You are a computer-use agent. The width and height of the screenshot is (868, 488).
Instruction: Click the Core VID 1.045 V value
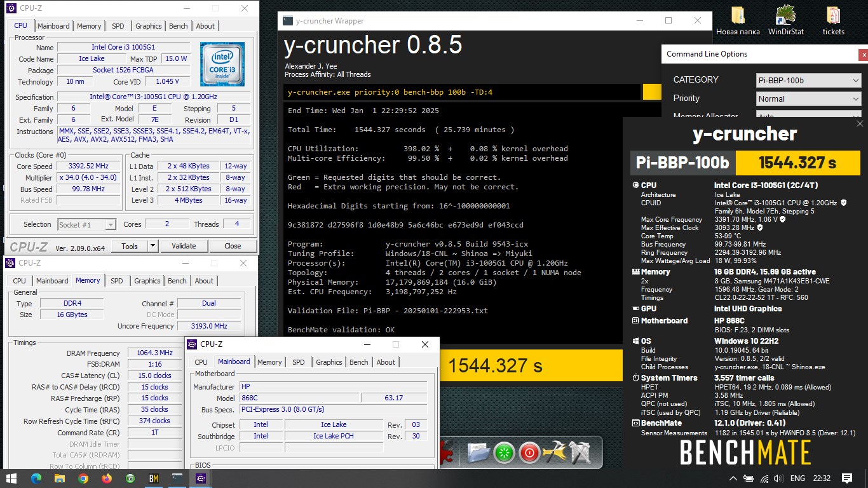[x=167, y=81]
